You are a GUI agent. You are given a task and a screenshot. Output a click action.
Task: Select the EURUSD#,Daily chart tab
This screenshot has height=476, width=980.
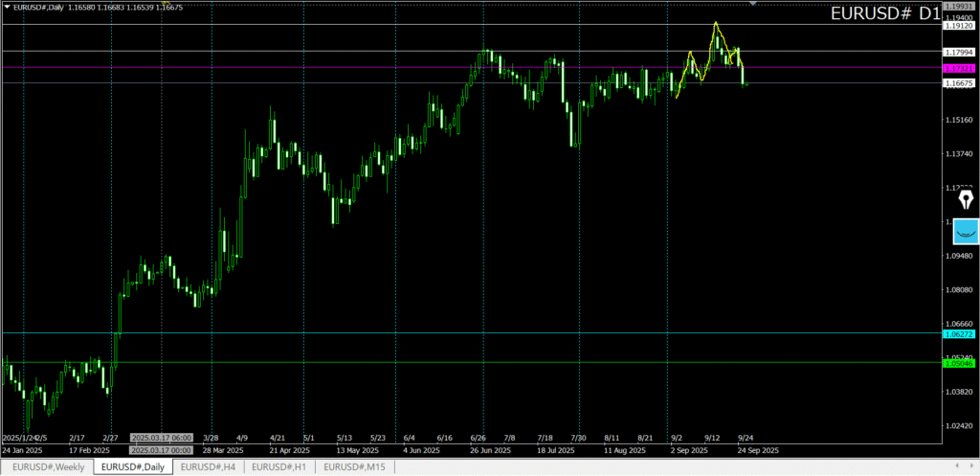(x=133, y=466)
